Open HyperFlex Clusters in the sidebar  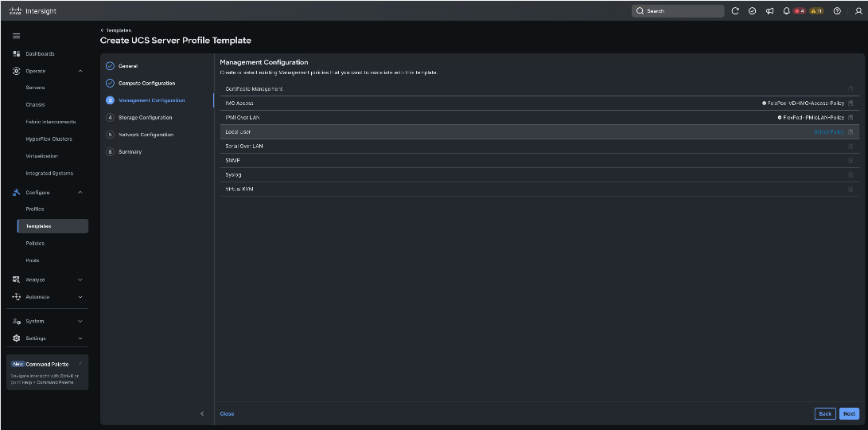49,139
